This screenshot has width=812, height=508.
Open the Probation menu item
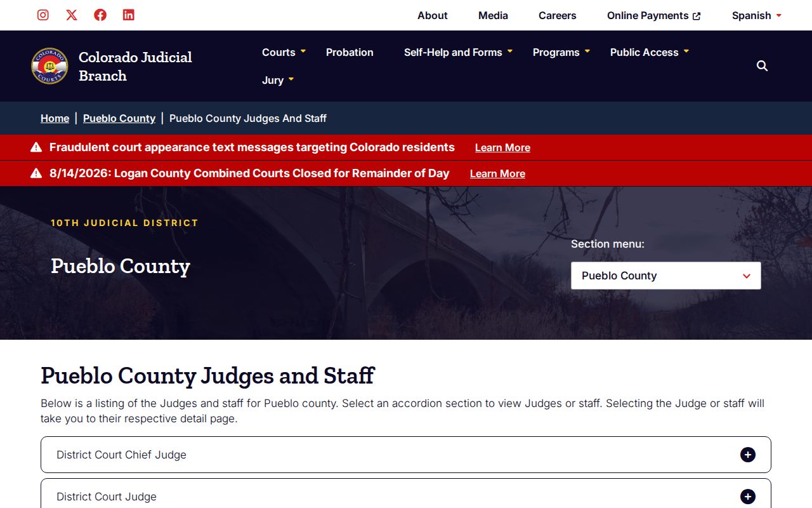click(350, 52)
